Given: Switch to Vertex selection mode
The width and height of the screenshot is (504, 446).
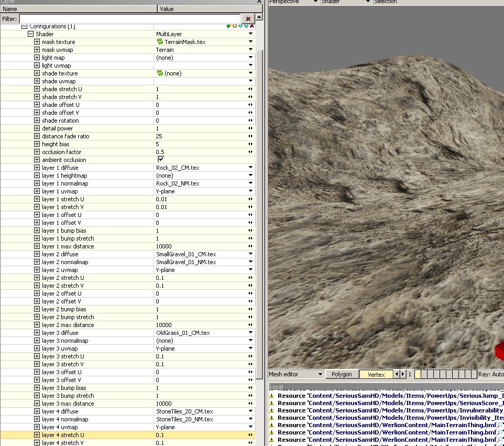Looking at the screenshot, I should point(376,374).
